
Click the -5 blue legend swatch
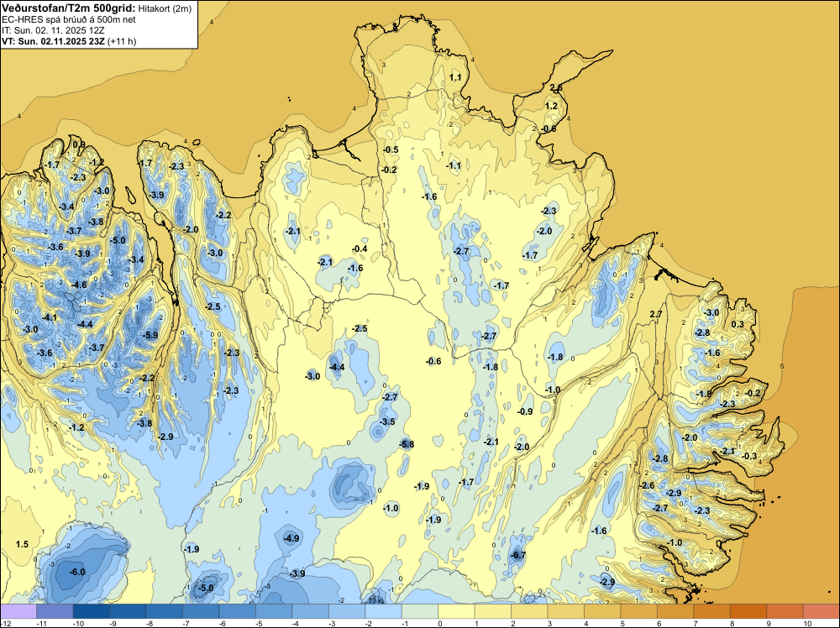(274, 611)
